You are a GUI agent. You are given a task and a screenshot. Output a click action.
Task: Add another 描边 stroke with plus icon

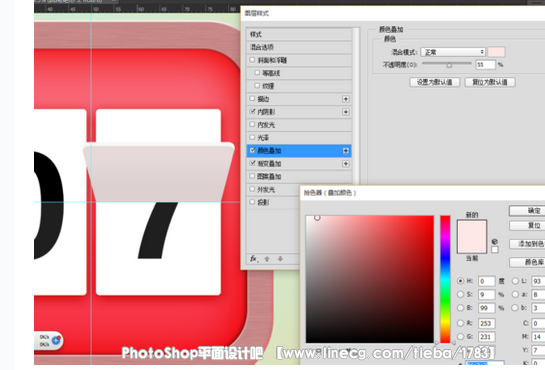tap(345, 99)
